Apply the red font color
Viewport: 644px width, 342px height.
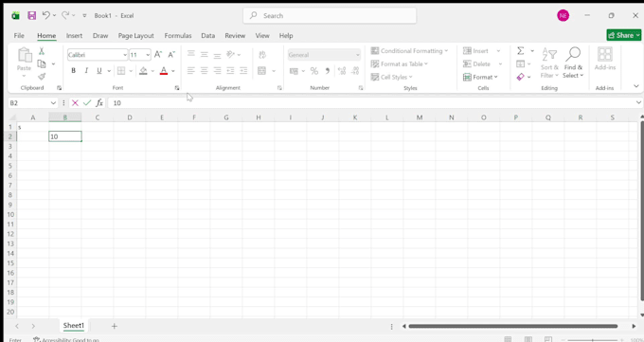pyautogui.click(x=164, y=71)
